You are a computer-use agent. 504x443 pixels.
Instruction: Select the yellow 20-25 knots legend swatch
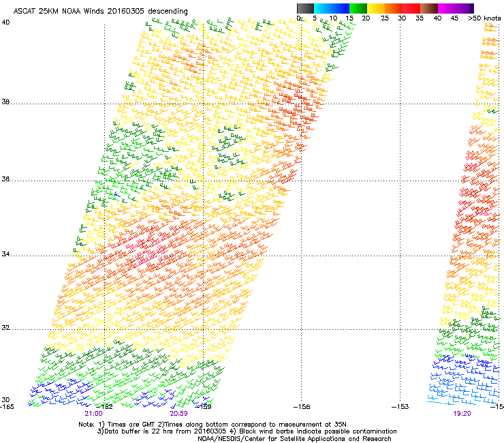click(375, 8)
